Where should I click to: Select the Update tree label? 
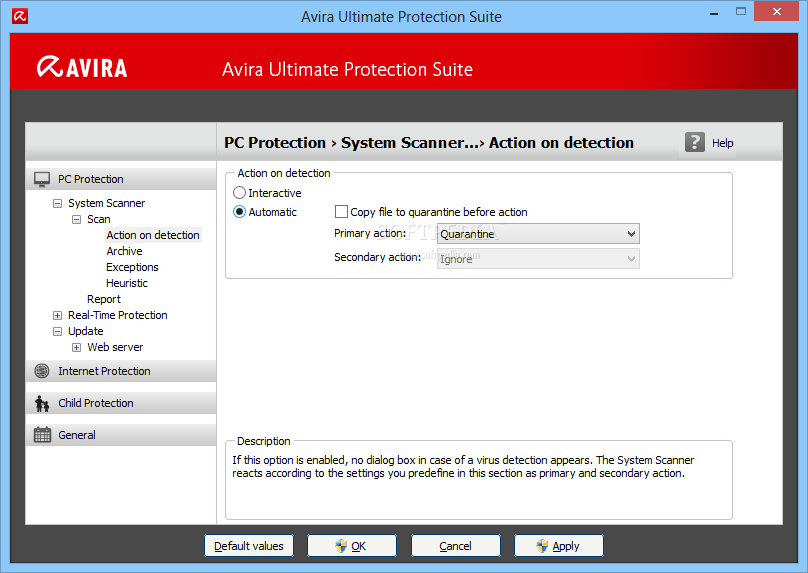click(86, 331)
